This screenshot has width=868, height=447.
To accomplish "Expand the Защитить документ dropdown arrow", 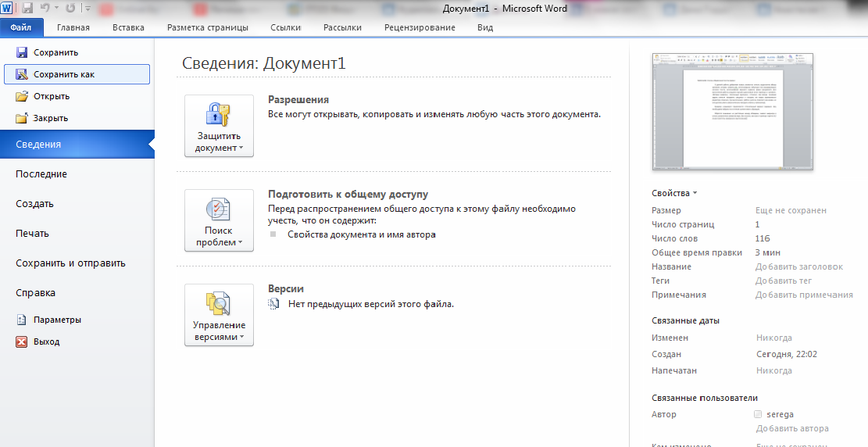I will [242, 148].
